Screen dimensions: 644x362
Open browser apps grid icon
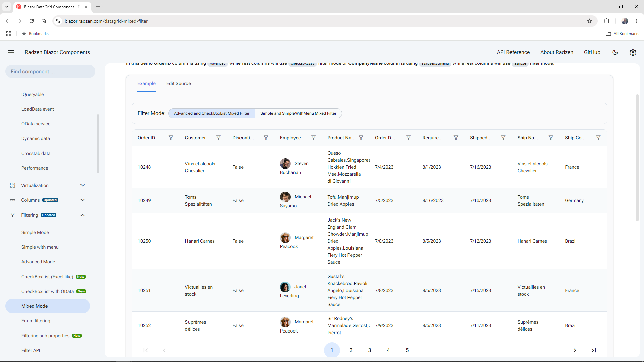pyautogui.click(x=9, y=34)
